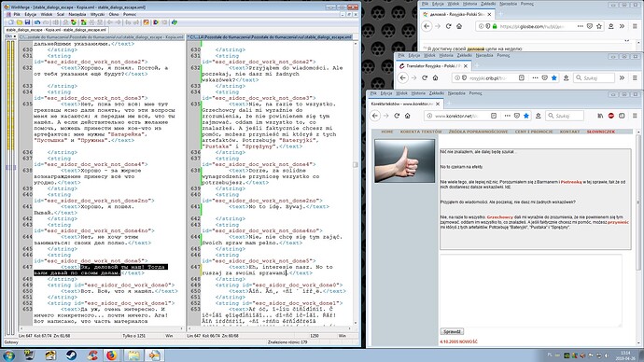
Task: Open page actions three-dot menu on korektor.net
Action: (508, 116)
